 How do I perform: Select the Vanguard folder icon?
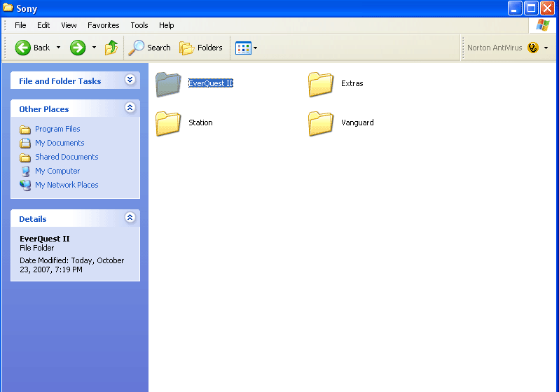tap(321, 123)
